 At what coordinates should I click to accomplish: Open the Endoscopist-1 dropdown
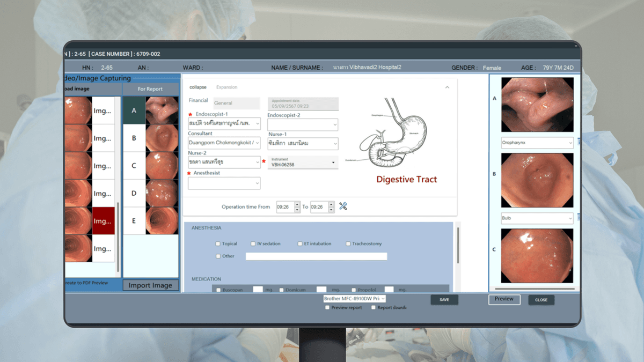click(x=224, y=124)
